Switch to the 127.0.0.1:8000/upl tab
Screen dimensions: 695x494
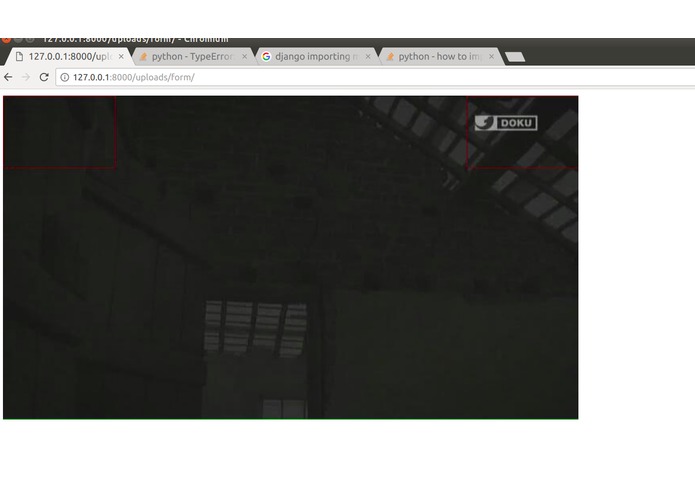coord(69,57)
